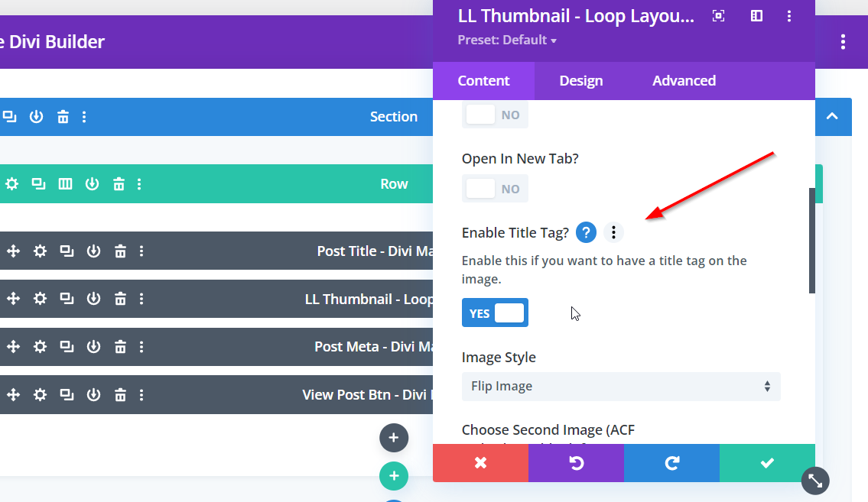Switch to the Design tab
This screenshot has height=502, width=868.
pyautogui.click(x=580, y=81)
